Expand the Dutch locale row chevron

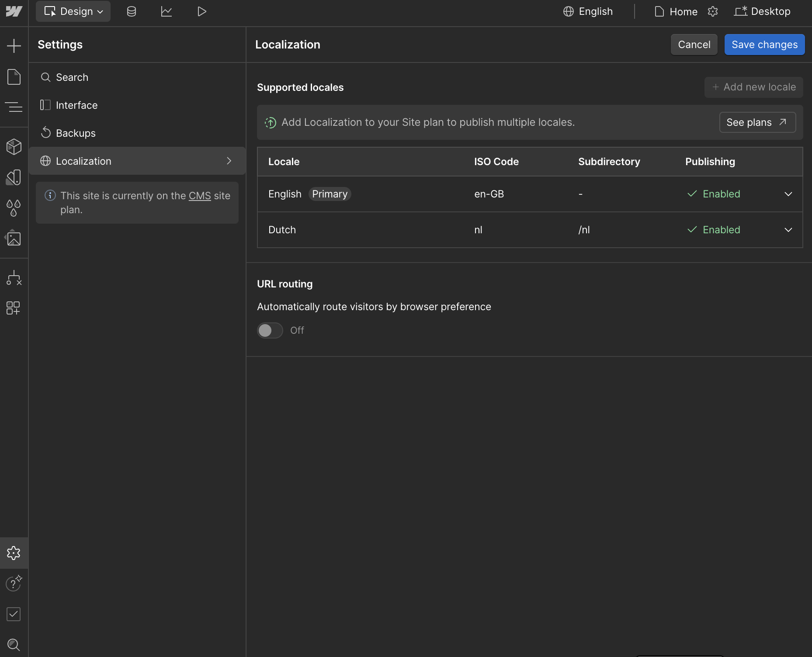tap(788, 230)
